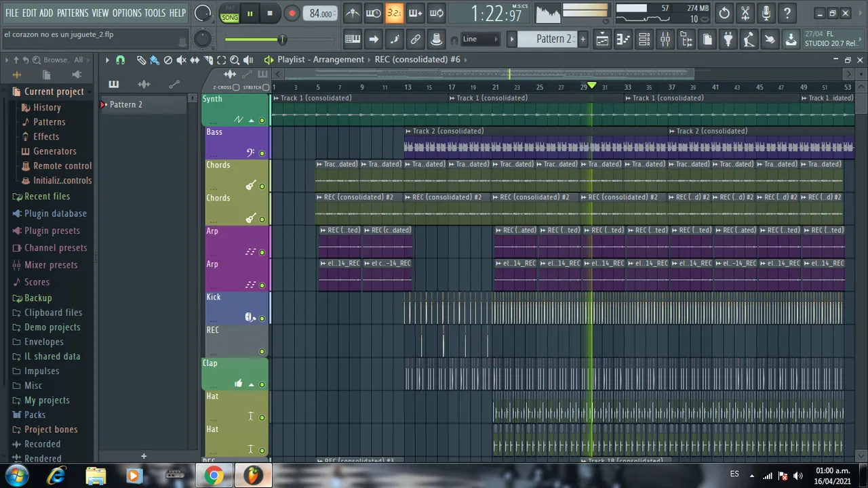Toggle loop recording
The width and height of the screenshot is (868, 488).
click(x=437, y=13)
